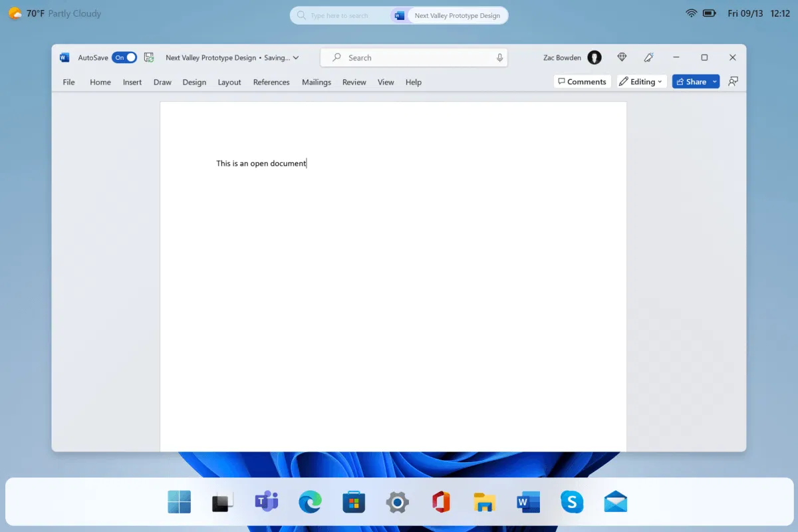Open the Mail app on taskbar
The image size is (798, 532).
(x=616, y=502)
